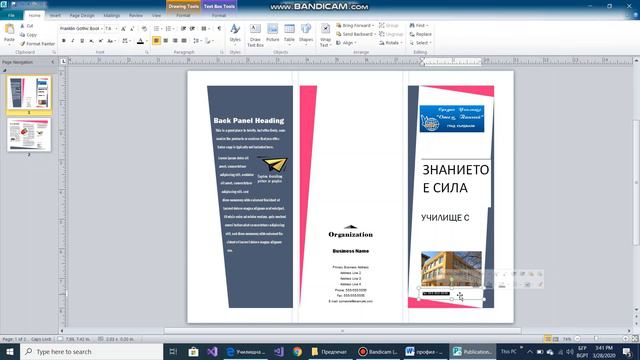Switch to Bandicam in the taskbar
The image size is (640, 360).
(378, 351)
